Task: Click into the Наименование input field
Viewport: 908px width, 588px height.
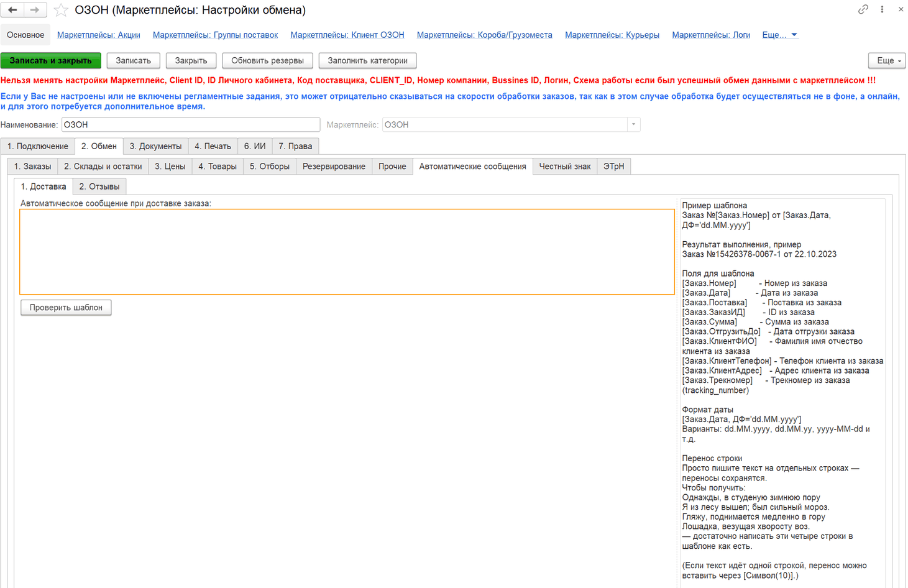Action: pos(191,124)
